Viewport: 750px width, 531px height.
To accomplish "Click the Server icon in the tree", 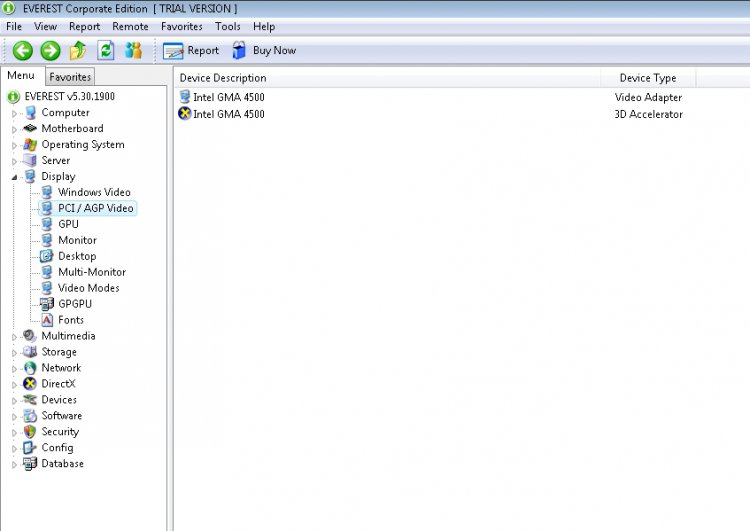I will [30, 160].
